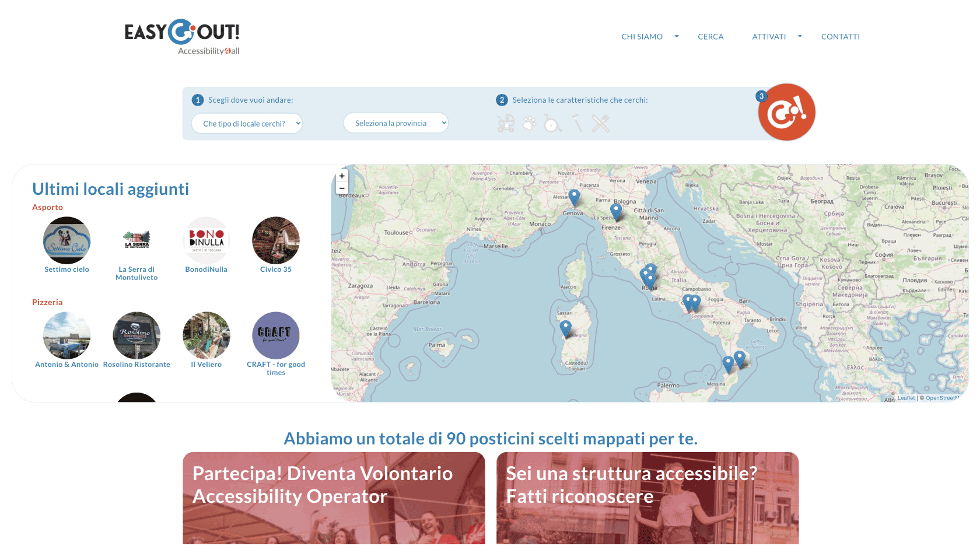The height and width of the screenshot is (560, 980).
Task: Toggle the stroller-friendly filter icon
Action: [506, 123]
